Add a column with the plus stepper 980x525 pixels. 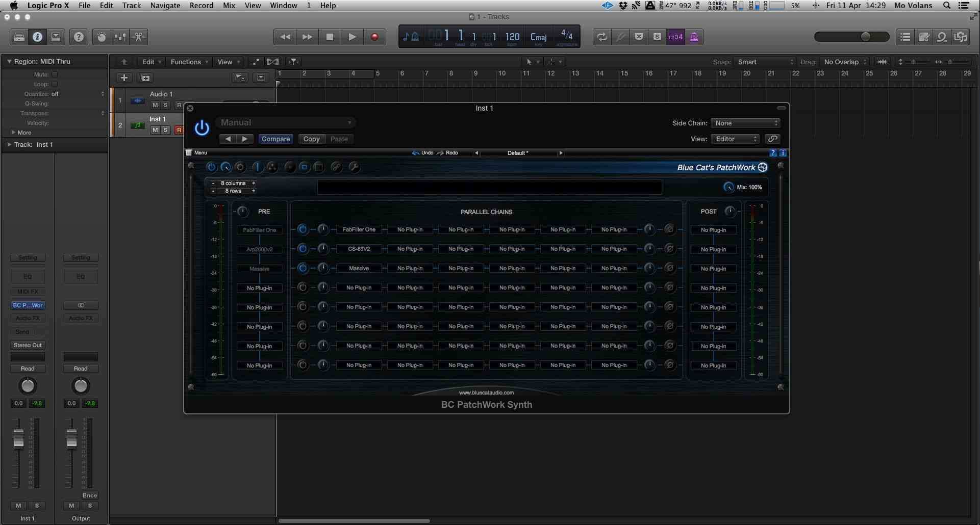[x=254, y=183]
